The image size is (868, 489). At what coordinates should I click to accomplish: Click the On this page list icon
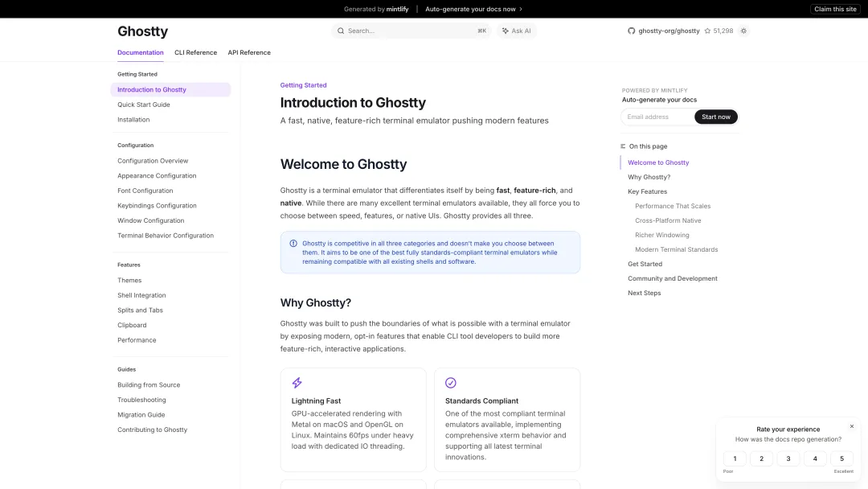[x=623, y=146]
